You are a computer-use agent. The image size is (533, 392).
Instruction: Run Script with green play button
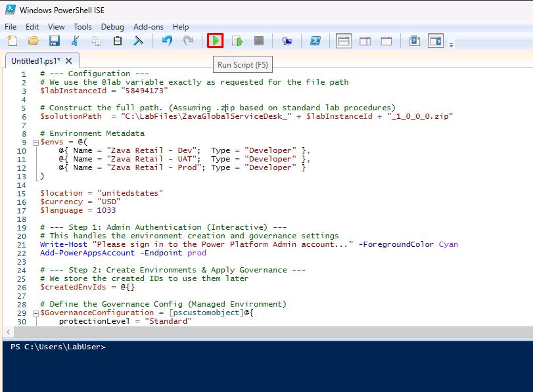pyautogui.click(x=215, y=41)
